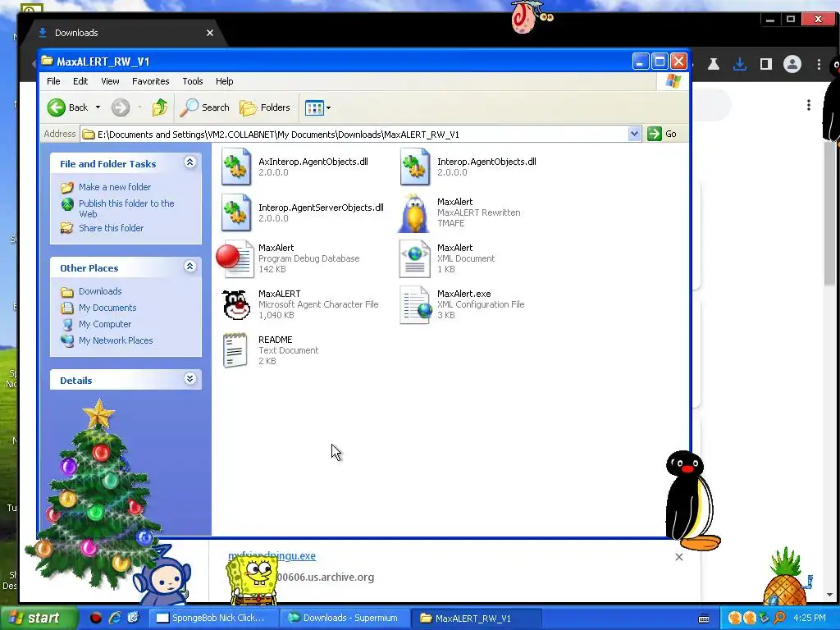Click MaxALERT_RW_V1 taskbar button
840x630 pixels.
pyautogui.click(x=477, y=618)
